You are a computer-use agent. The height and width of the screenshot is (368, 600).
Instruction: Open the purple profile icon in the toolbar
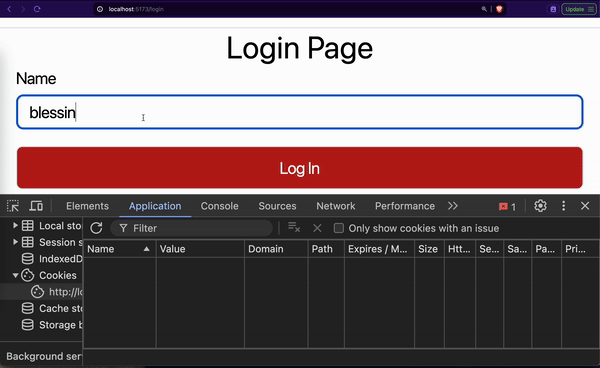tap(553, 9)
